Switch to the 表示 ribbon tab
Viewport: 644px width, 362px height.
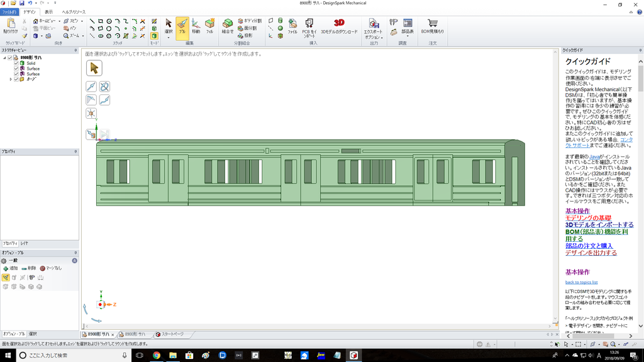48,12
